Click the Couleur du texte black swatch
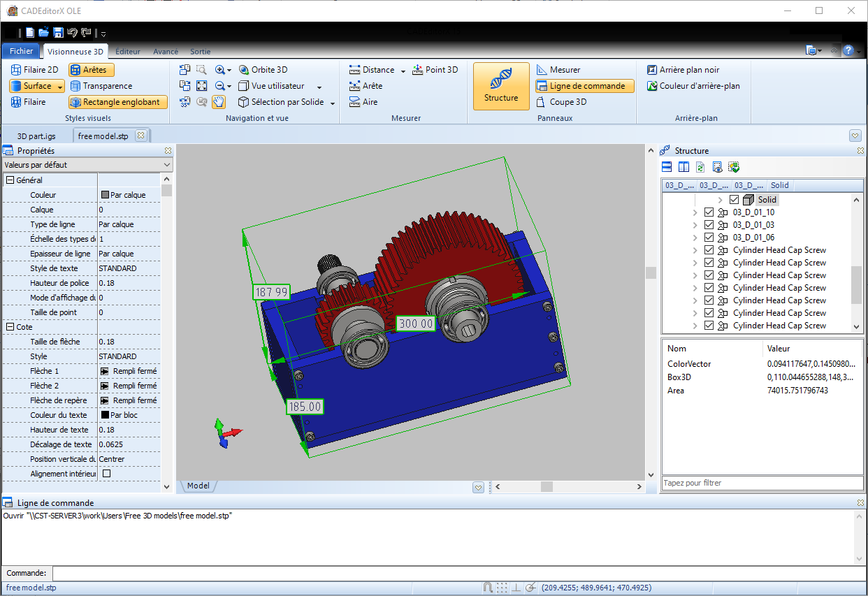Viewport: 868px width, 596px height. point(105,415)
